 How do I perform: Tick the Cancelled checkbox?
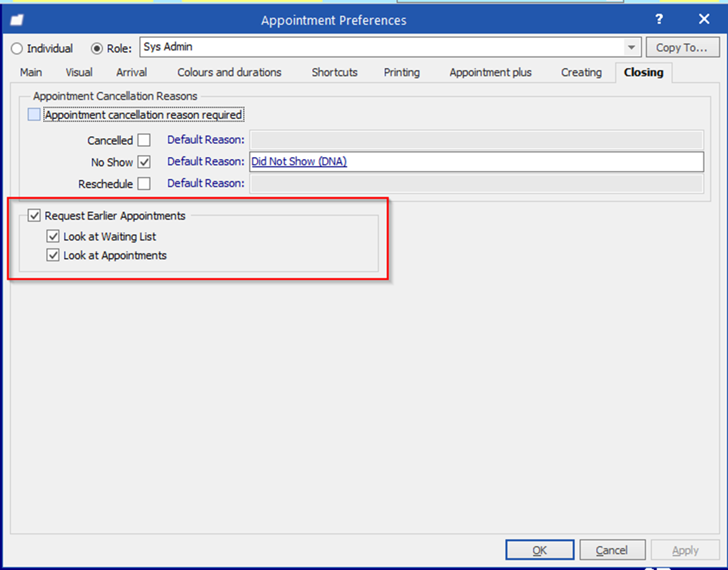144,140
